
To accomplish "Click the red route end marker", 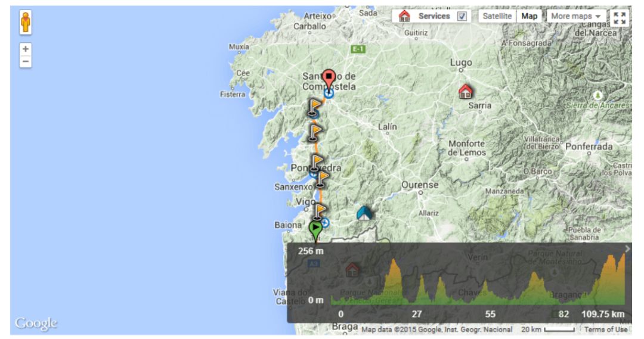I will click(x=329, y=79).
